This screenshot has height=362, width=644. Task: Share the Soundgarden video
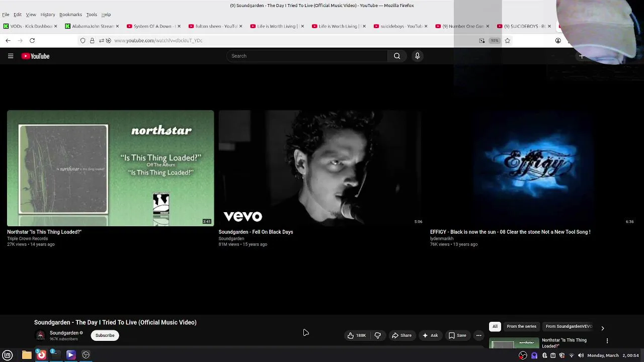point(401,335)
